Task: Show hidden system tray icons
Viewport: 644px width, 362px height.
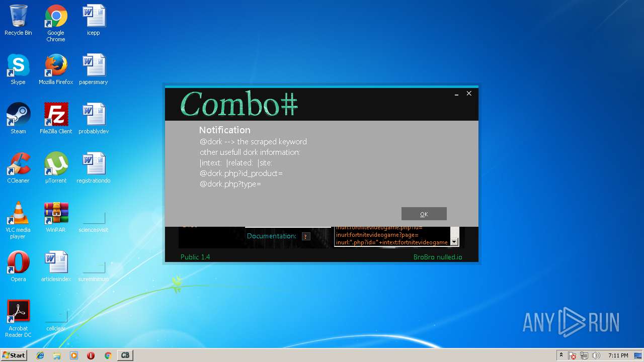Action: point(561,355)
